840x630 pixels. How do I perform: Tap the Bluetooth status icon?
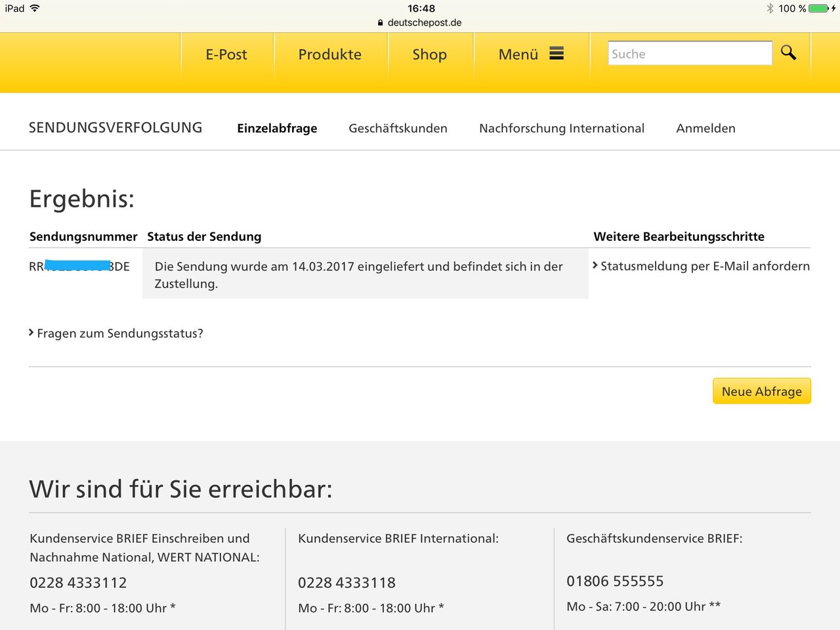tap(770, 9)
